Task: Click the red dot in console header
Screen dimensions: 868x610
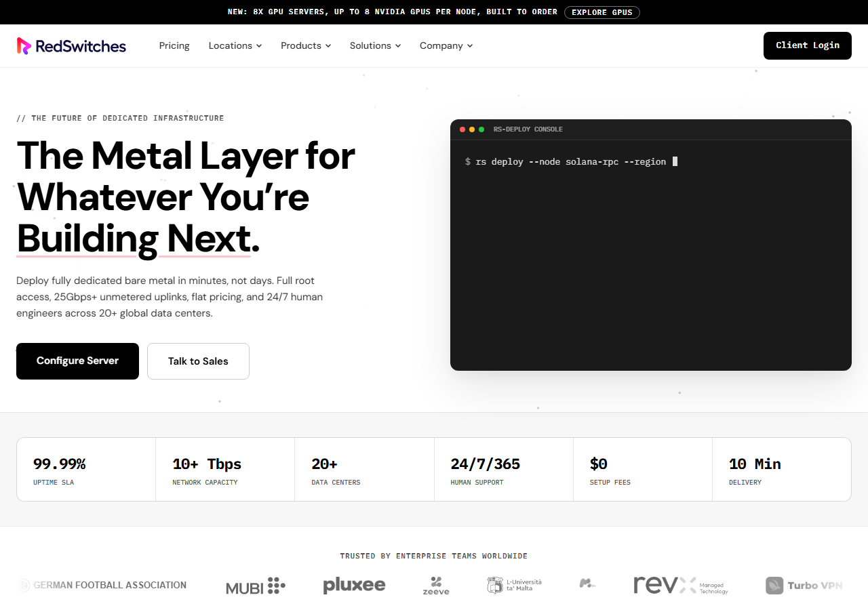Action: tap(462, 129)
